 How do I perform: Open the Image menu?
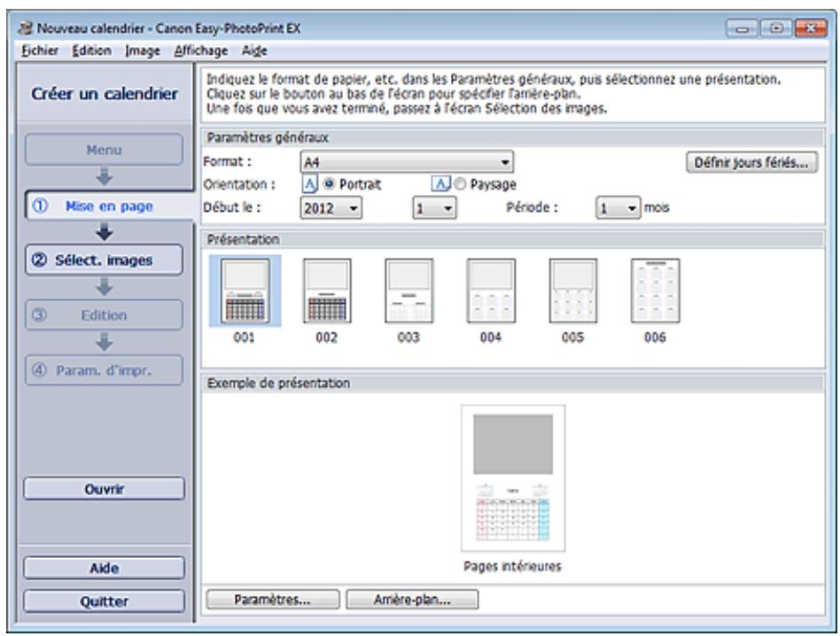[143, 50]
